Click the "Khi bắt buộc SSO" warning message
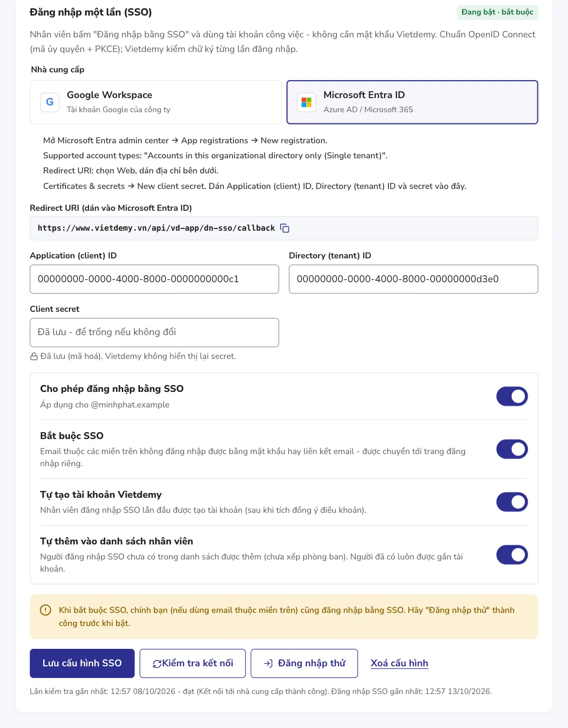The height and width of the screenshot is (728, 568). pyautogui.click(x=287, y=617)
